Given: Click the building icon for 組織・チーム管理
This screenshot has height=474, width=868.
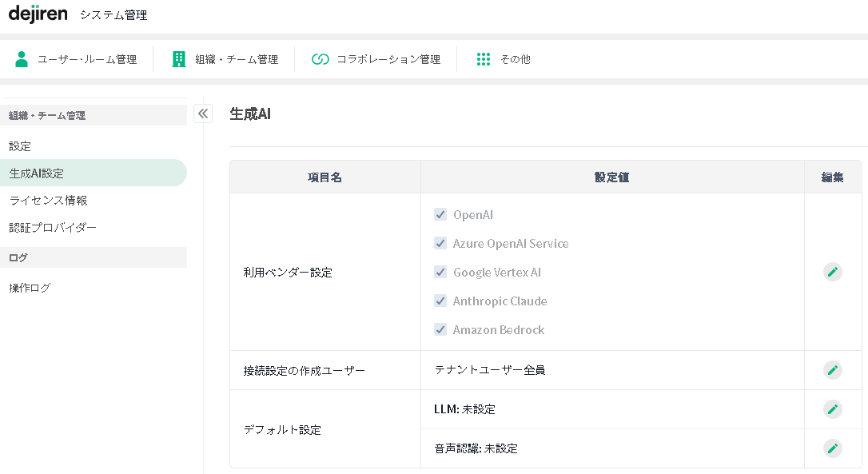Looking at the screenshot, I should tap(179, 59).
